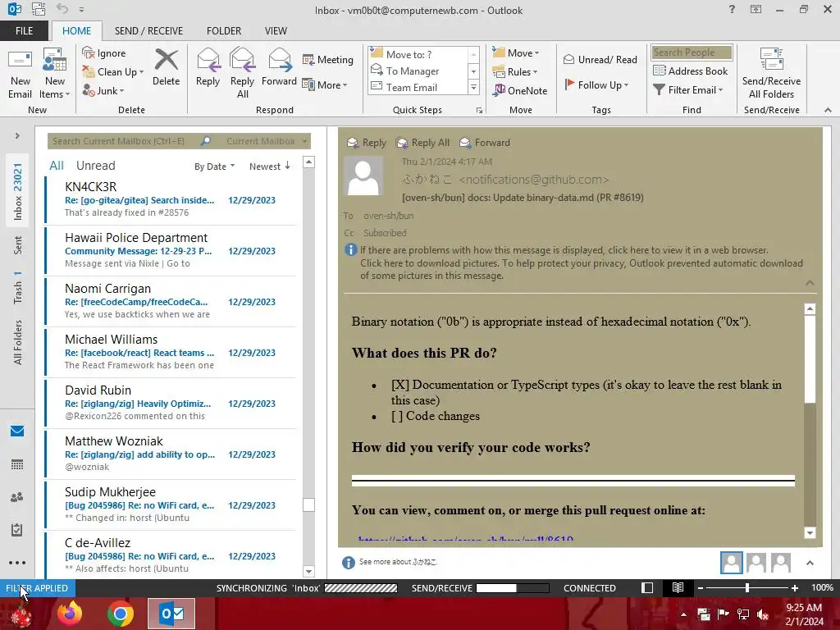Open the Junk dropdown
This screenshot has width=840, height=630.
[x=103, y=90]
